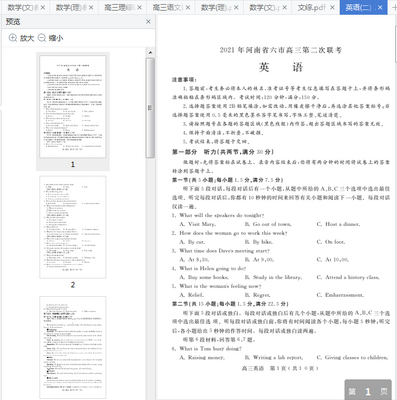Image resolution: width=397 pixels, height=400 pixels.
Task: Close the 预览 preview panel
Action: click(x=148, y=22)
